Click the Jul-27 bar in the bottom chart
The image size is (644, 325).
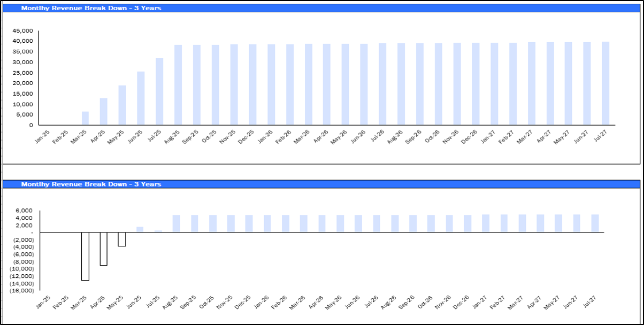[595, 223]
